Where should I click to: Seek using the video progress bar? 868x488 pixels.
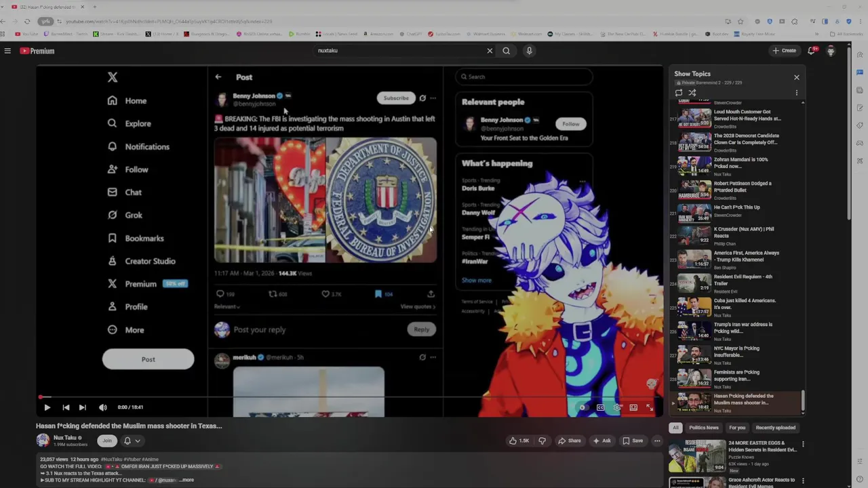350,397
